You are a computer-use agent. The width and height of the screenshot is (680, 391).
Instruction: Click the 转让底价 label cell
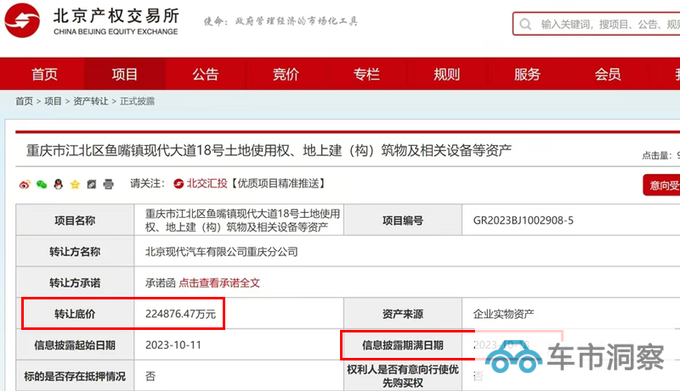tap(75, 314)
